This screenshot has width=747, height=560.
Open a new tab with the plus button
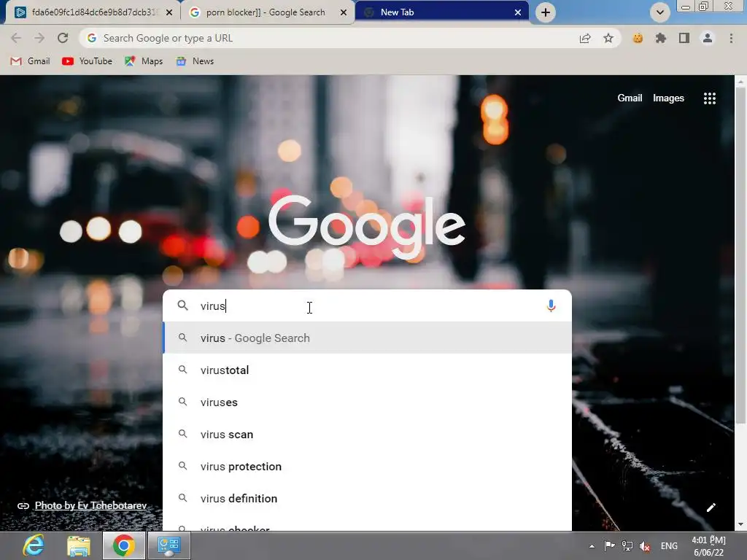tap(546, 12)
